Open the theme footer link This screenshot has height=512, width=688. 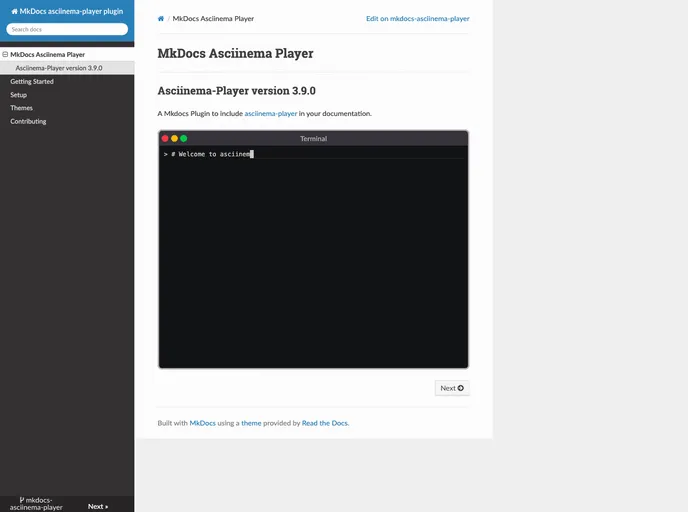(x=251, y=423)
